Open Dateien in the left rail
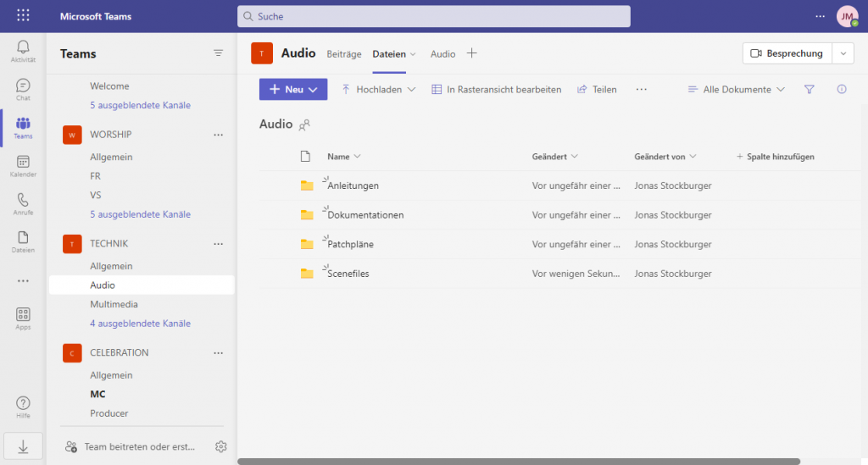 click(23, 241)
